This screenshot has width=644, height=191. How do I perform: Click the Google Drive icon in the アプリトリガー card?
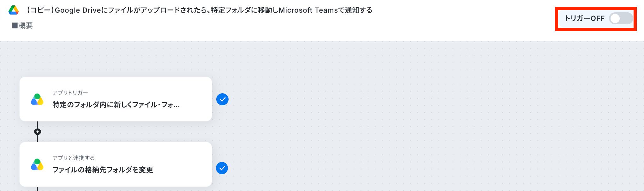[x=37, y=99]
